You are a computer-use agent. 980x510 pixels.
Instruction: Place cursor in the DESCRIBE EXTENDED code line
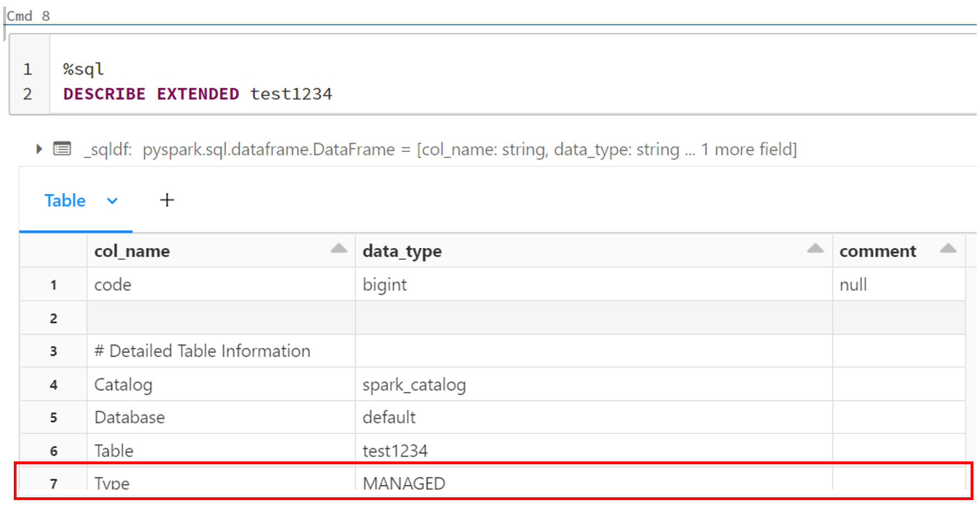[x=198, y=94]
